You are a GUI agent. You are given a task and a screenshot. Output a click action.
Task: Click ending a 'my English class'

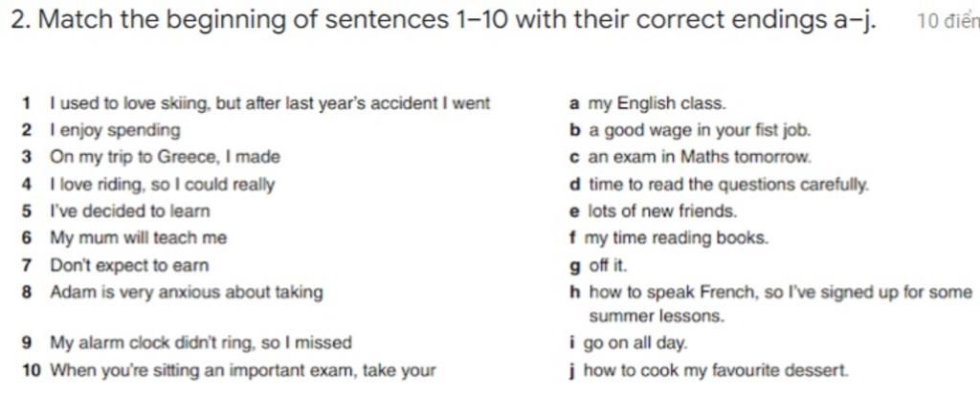point(648,103)
